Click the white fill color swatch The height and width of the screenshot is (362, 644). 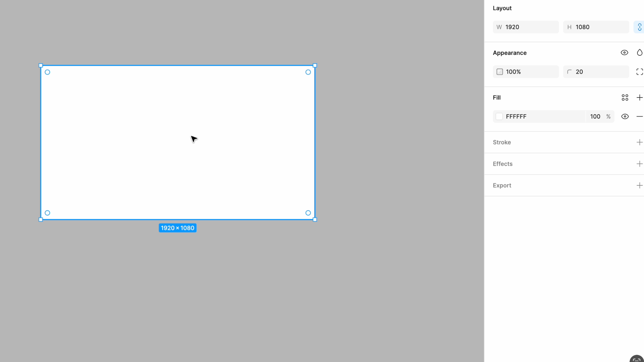click(x=499, y=117)
